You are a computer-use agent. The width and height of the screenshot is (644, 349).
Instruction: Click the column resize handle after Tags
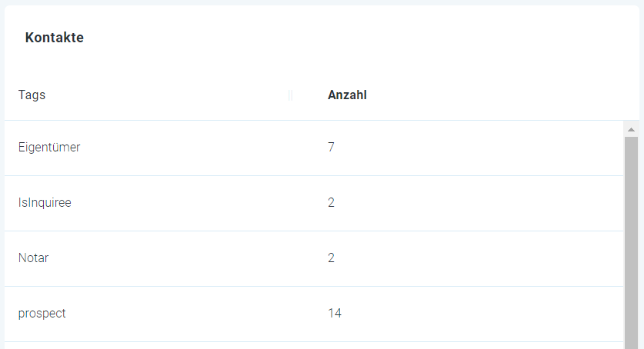click(290, 95)
